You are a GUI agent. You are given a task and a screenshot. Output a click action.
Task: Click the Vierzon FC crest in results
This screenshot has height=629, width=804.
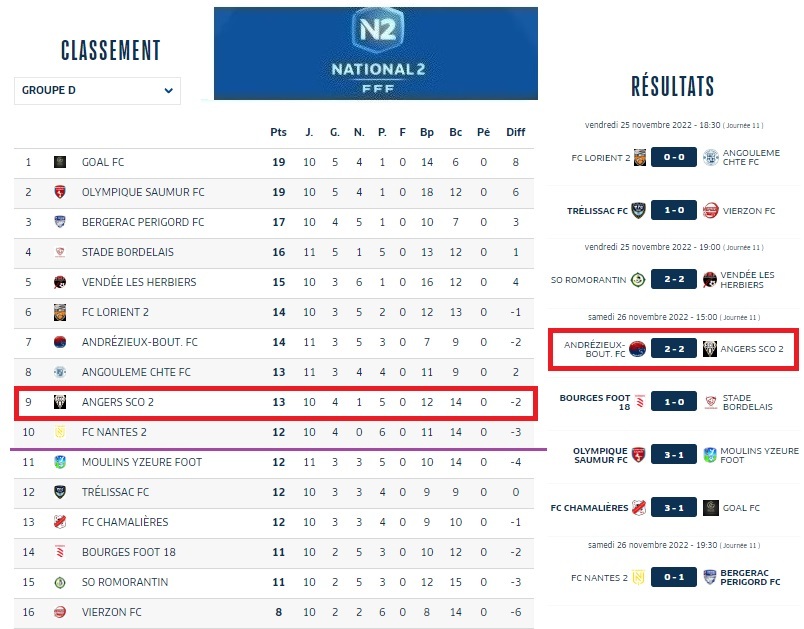pyautogui.click(x=710, y=211)
